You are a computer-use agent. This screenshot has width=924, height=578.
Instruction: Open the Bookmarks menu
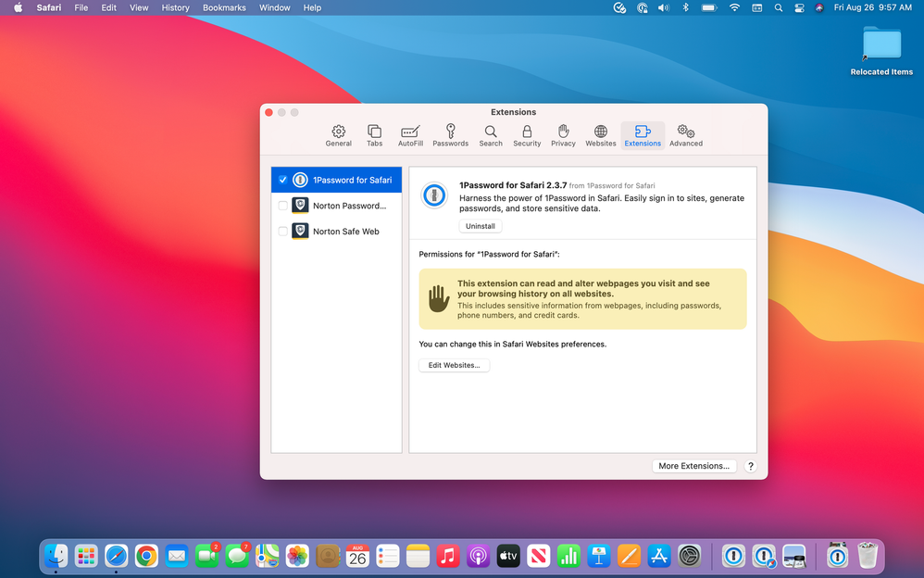point(224,7)
